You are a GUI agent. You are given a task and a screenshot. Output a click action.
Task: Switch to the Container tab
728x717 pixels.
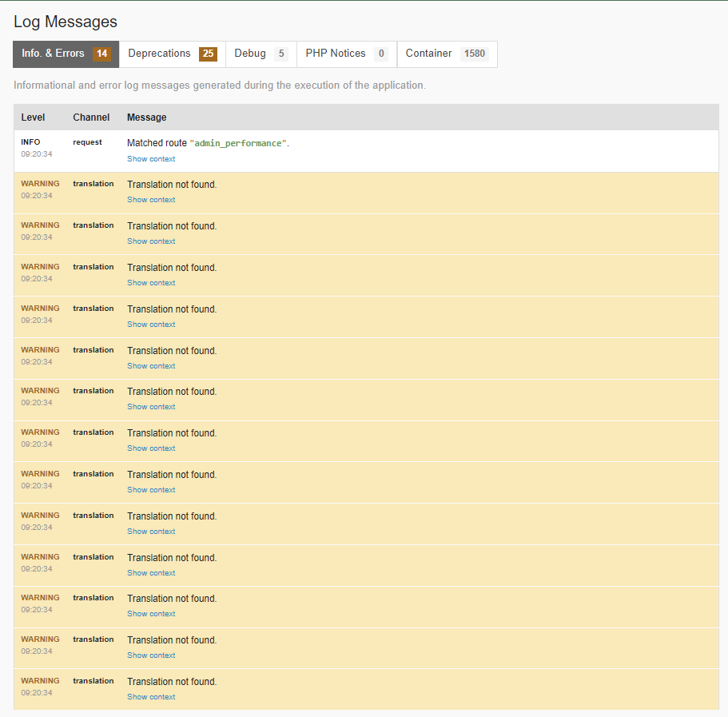[x=447, y=54]
